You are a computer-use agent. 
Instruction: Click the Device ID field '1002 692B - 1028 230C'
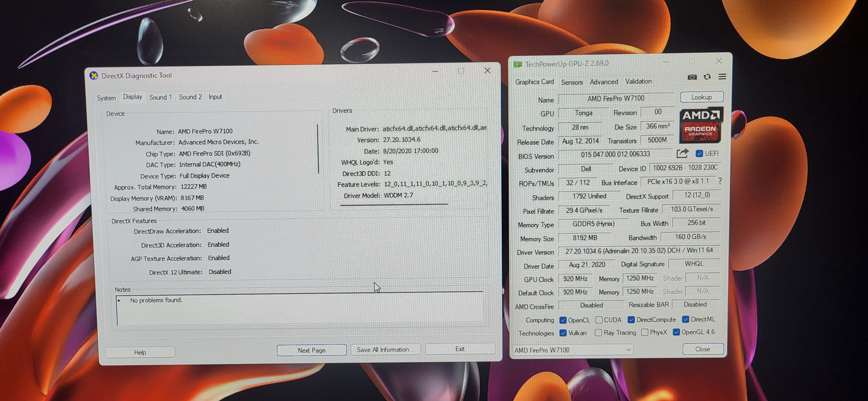click(x=684, y=168)
